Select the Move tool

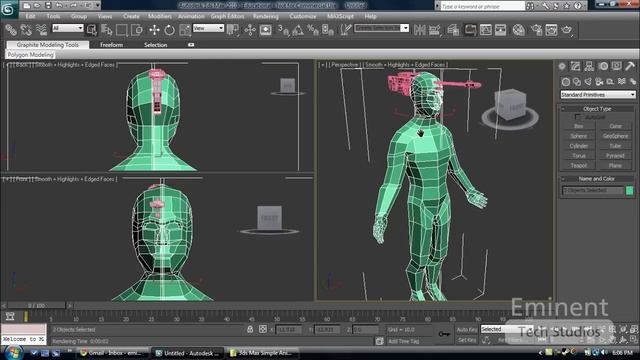click(154, 30)
